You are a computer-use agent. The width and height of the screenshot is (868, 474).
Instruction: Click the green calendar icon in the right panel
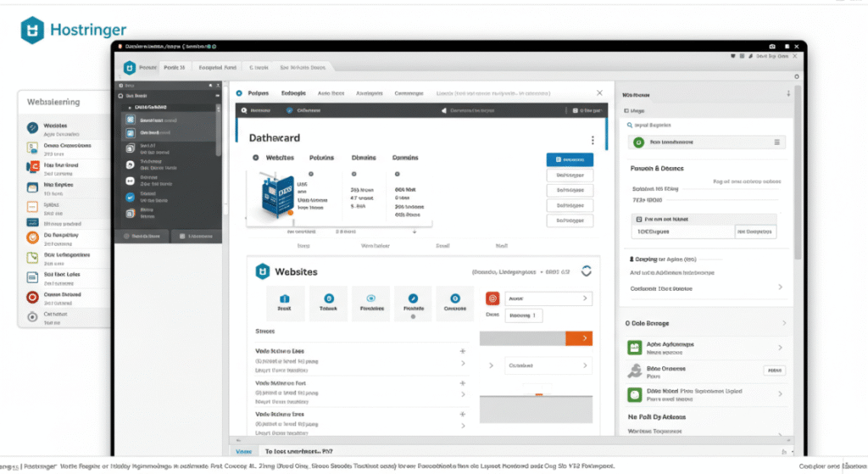(634, 347)
